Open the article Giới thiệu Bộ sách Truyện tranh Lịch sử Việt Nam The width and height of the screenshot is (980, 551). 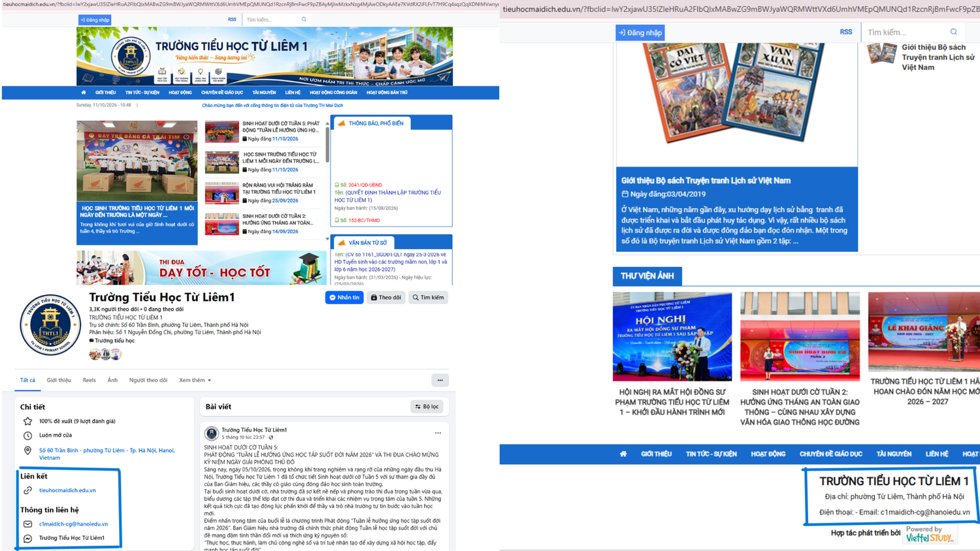(x=706, y=181)
